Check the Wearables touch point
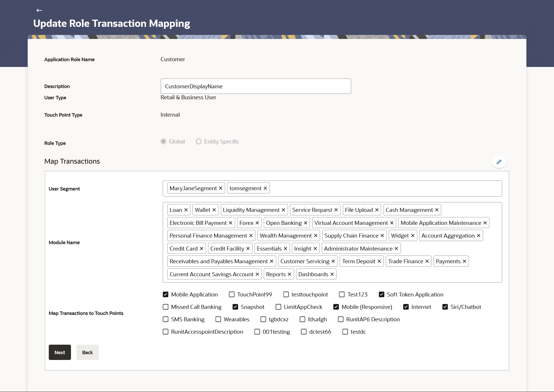 218,319
